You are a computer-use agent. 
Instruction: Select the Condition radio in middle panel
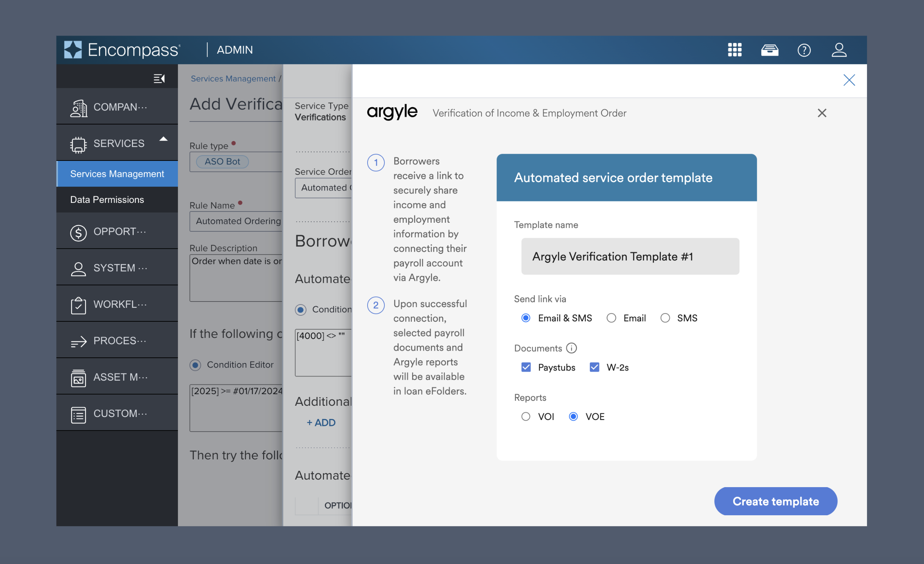point(301,310)
